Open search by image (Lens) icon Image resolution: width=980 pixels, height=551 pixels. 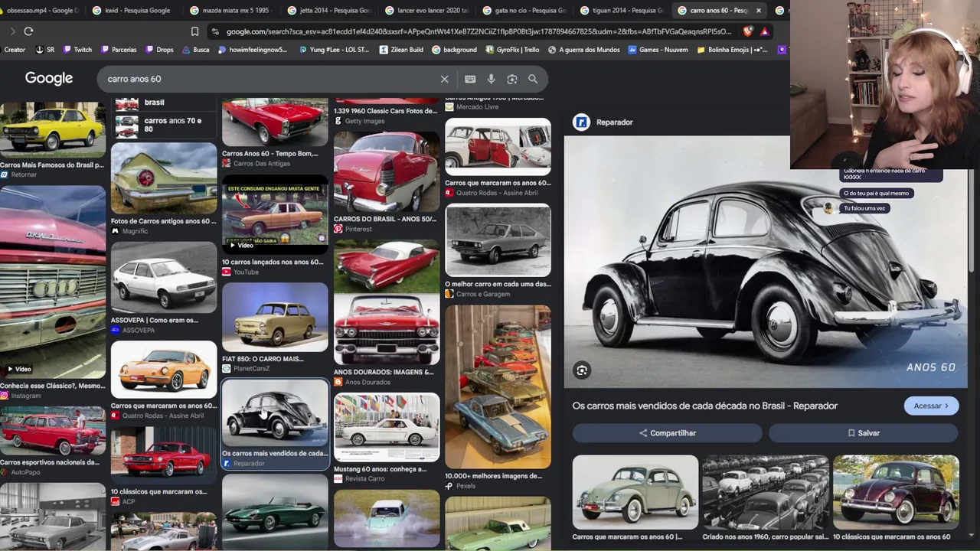[512, 79]
